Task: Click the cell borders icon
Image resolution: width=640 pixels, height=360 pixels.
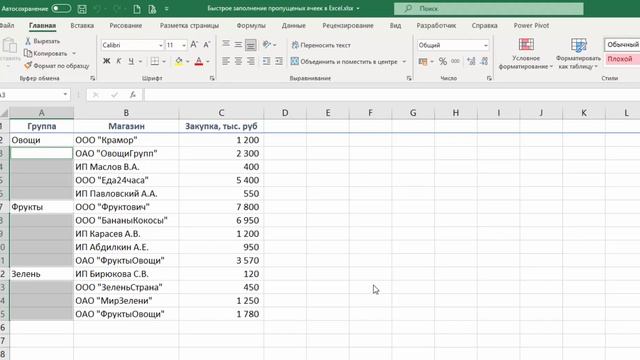Action: coord(155,62)
